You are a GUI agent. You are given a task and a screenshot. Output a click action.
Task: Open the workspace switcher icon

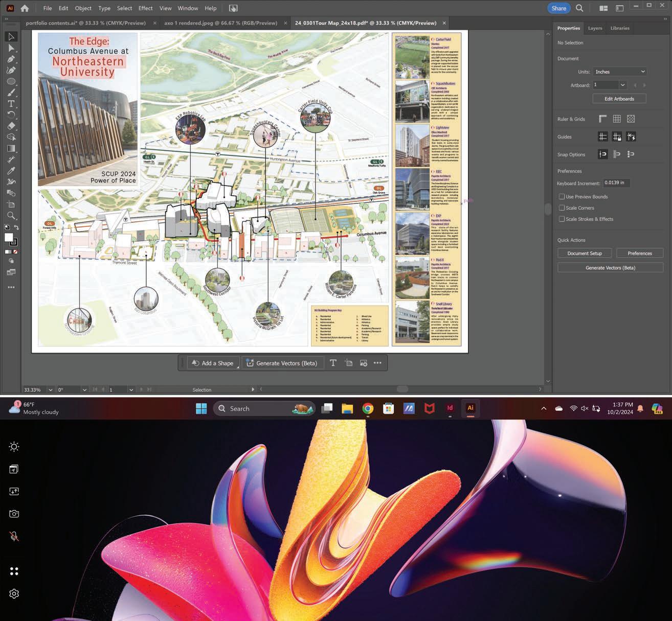pos(619,8)
